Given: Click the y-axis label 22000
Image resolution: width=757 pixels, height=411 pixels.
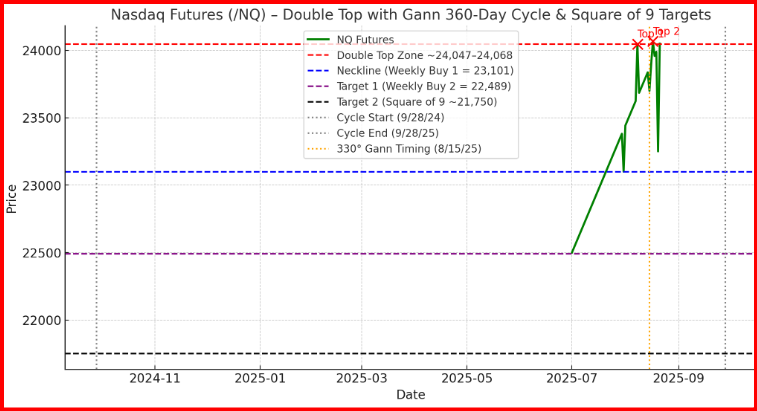Looking at the screenshot, I should [x=41, y=321].
